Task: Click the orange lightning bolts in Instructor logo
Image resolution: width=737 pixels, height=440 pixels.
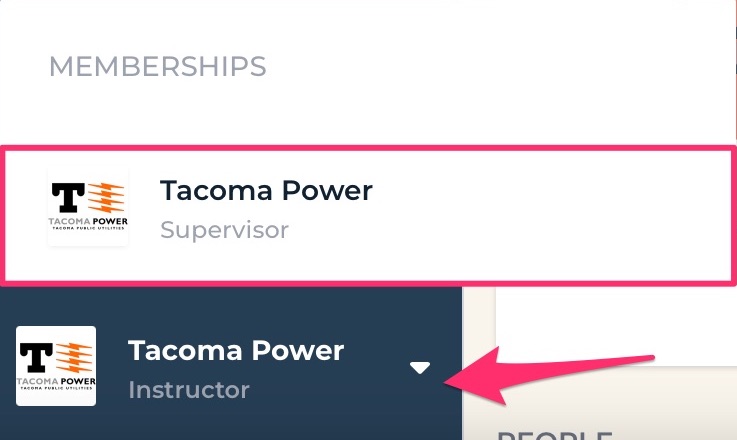Action: pyautogui.click(x=74, y=358)
